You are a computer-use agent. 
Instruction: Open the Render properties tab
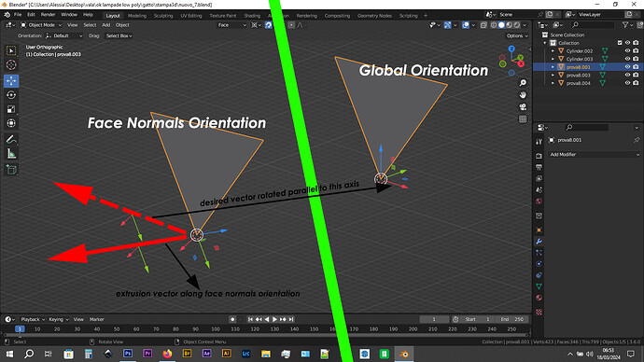click(x=539, y=156)
